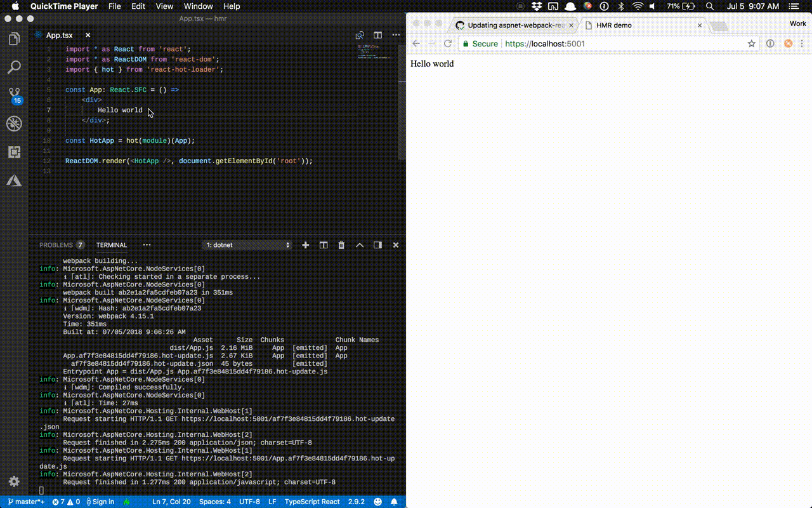Open the terminal overflow ellipsis menu
Viewport: 812px width, 508px height.
coord(147,244)
